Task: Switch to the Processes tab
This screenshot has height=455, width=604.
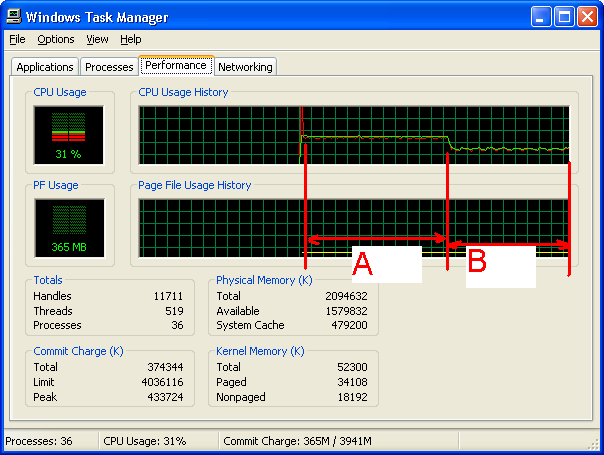Action: 109,67
